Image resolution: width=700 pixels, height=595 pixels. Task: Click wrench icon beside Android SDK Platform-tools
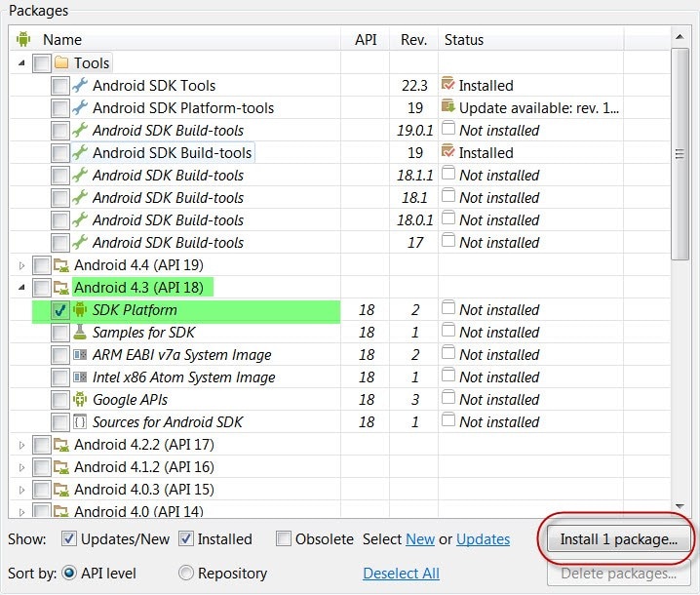tap(80, 107)
